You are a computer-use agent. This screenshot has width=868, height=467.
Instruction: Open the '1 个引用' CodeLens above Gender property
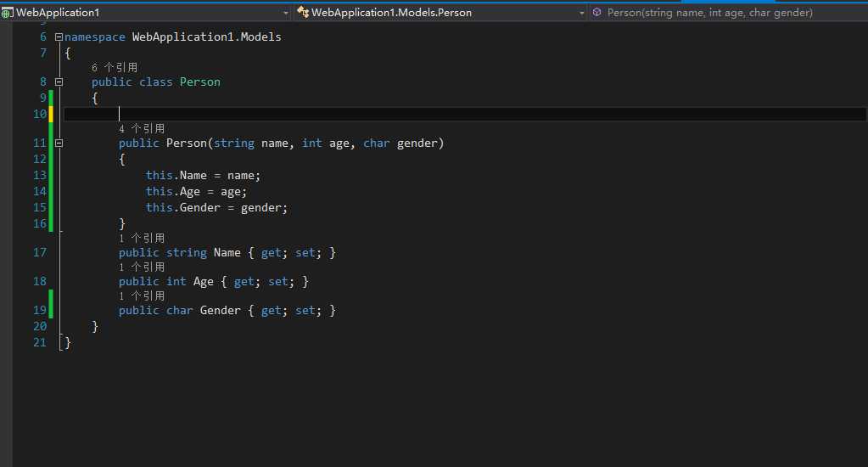coord(142,295)
